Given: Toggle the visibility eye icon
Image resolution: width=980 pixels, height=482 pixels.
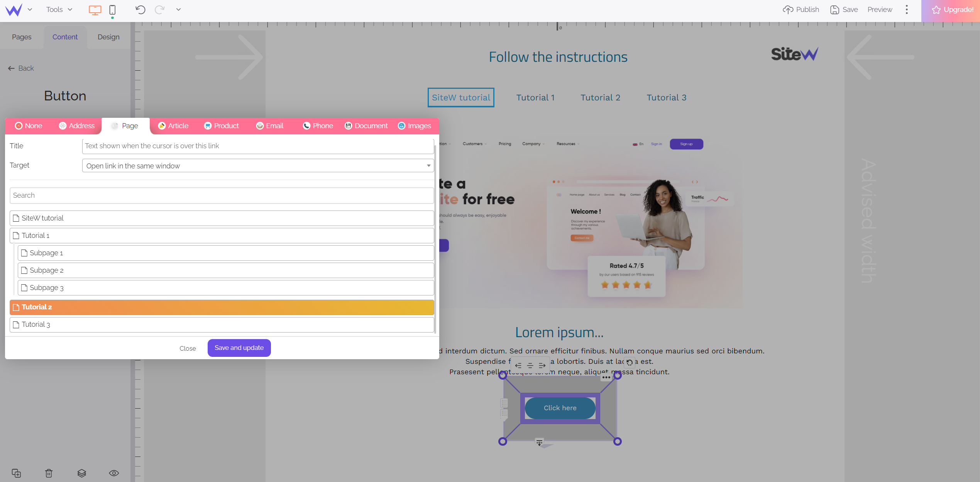Looking at the screenshot, I should pos(114,473).
